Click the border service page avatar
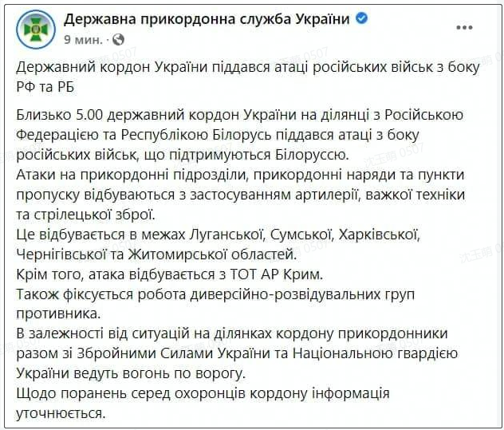This screenshot has width=504, height=430. [39, 29]
